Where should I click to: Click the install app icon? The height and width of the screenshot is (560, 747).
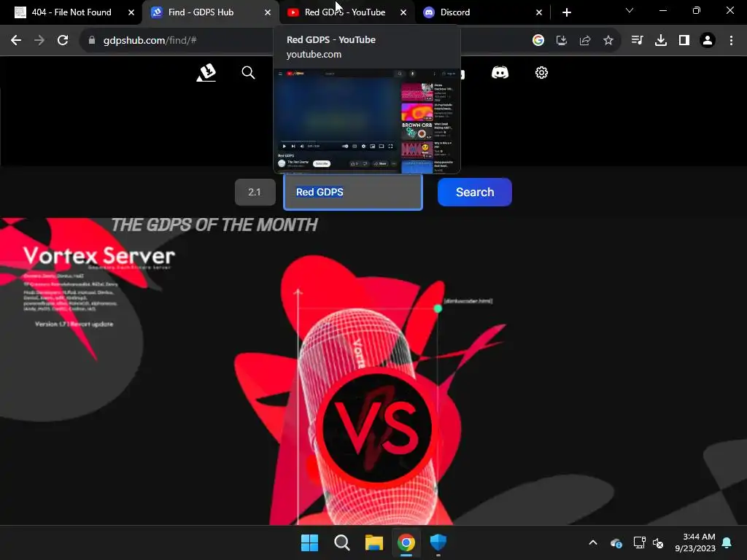tap(562, 41)
